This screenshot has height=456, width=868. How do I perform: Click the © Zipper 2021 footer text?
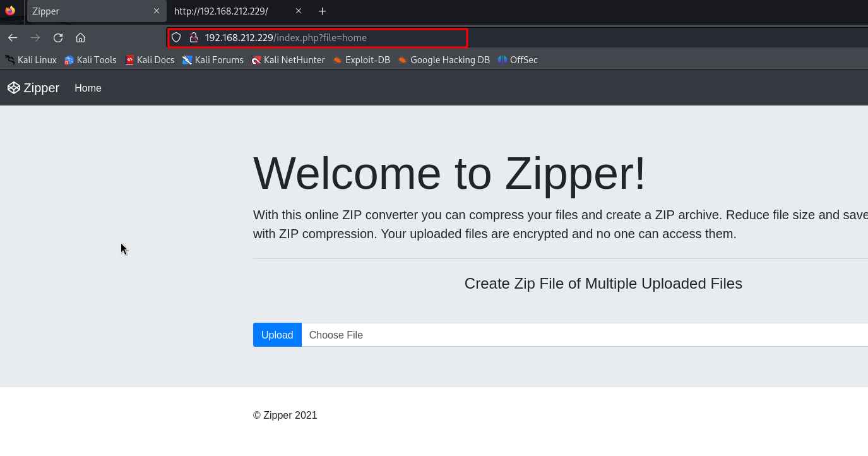coord(285,416)
